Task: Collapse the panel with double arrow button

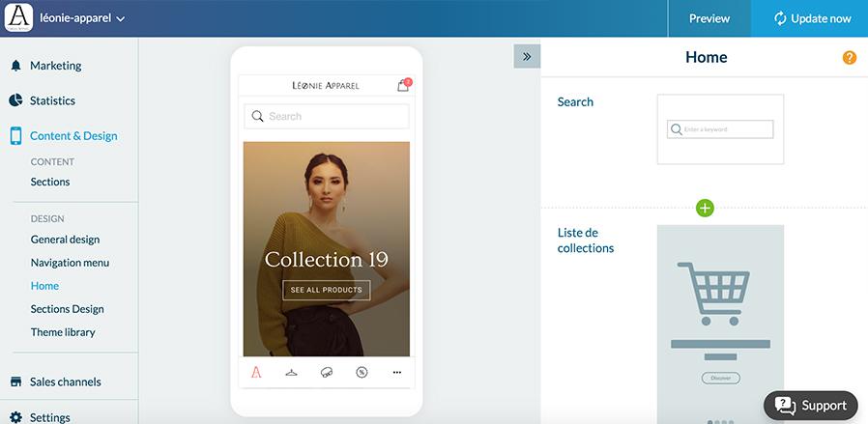Action: click(x=527, y=57)
